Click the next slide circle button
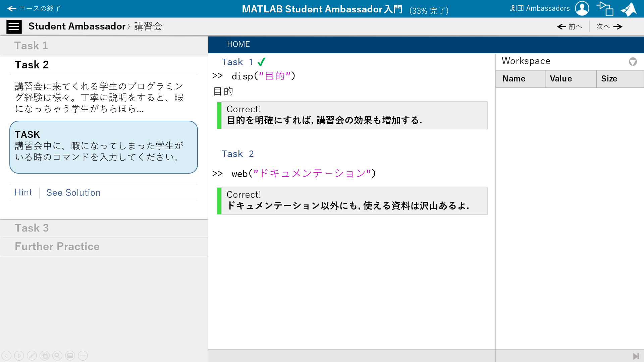The width and height of the screenshot is (644, 362). [19, 356]
